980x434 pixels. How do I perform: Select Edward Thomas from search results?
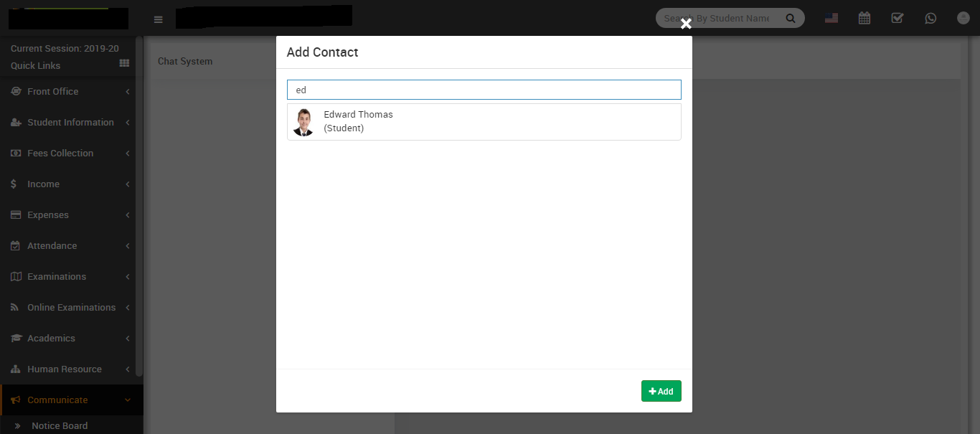coord(358,121)
